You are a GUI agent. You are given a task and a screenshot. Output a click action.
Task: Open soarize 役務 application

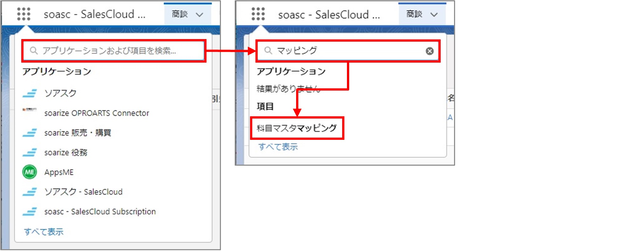coord(66,153)
